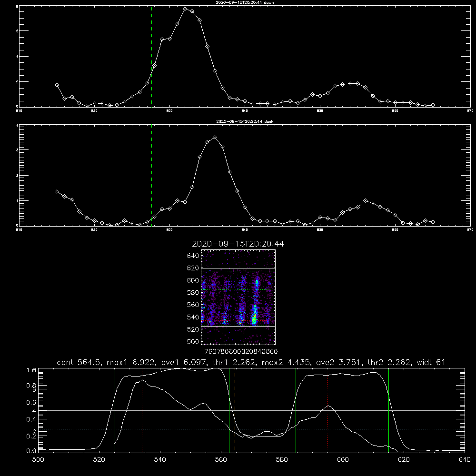Image resolution: width=476 pixels, height=476 pixels.
Task: Click the spectral image y-axis label 640
Action: click(193, 256)
